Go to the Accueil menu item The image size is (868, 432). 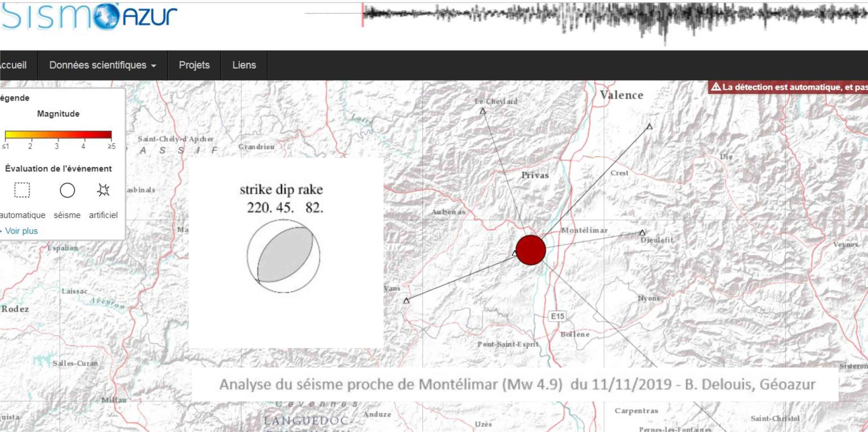(x=13, y=65)
